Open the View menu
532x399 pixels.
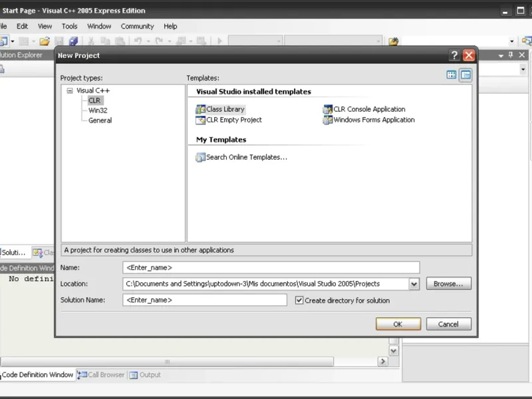(x=45, y=26)
